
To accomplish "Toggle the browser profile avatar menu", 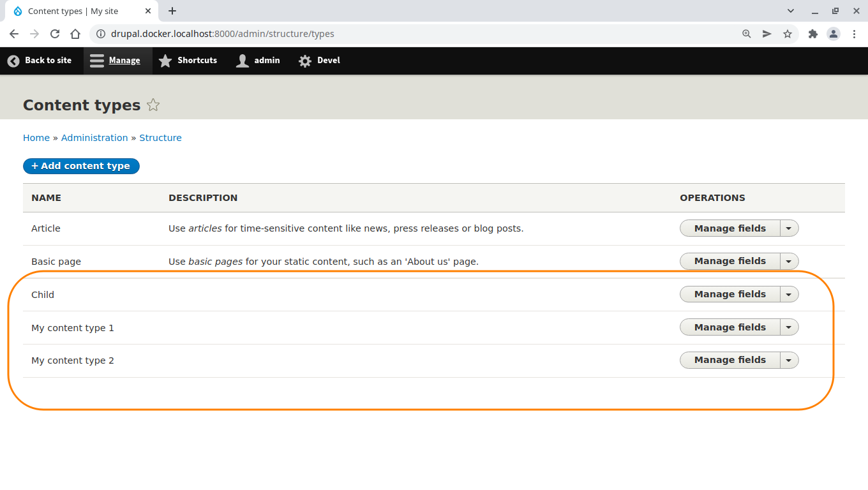I will pyautogui.click(x=834, y=34).
